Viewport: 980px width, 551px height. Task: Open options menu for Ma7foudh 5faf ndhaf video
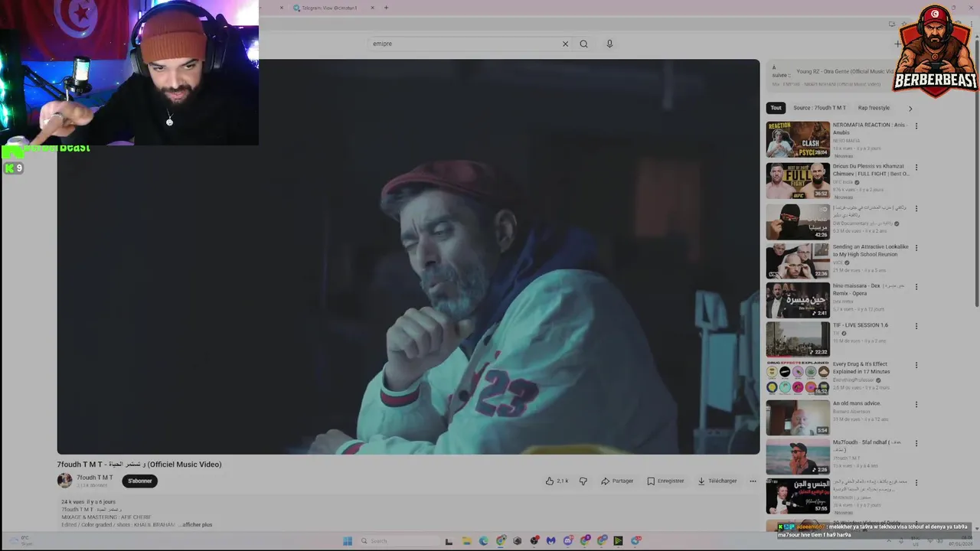tap(916, 443)
